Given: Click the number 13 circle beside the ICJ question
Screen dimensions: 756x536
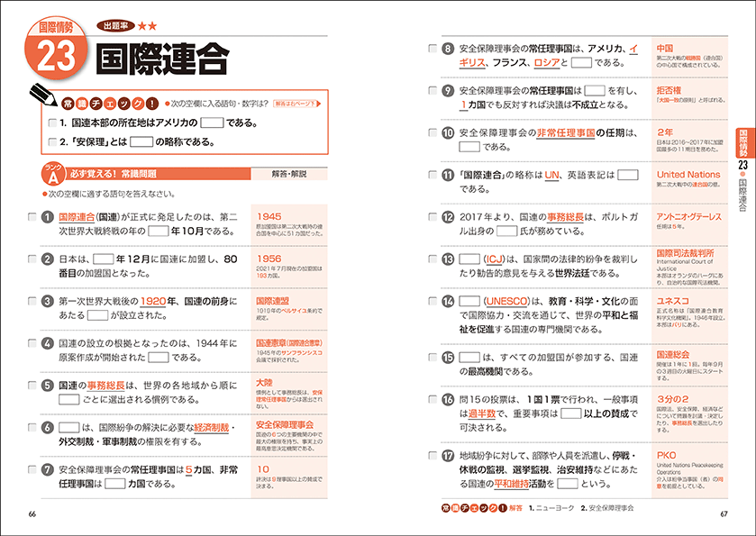Looking at the screenshot, I should tap(448, 259).
